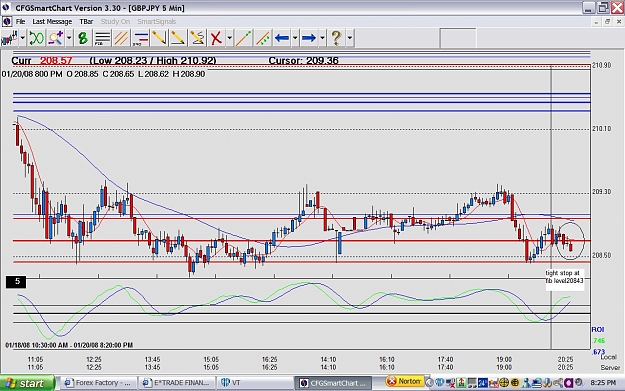The height and width of the screenshot is (391, 625).
Task: Click the blue right arrow icon
Action: pyautogui.click(x=309, y=38)
